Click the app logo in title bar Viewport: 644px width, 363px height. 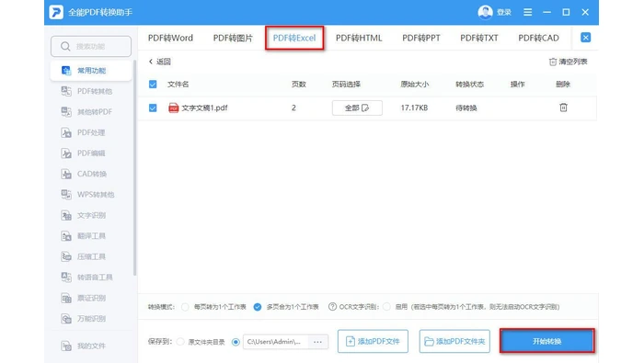click(x=56, y=12)
